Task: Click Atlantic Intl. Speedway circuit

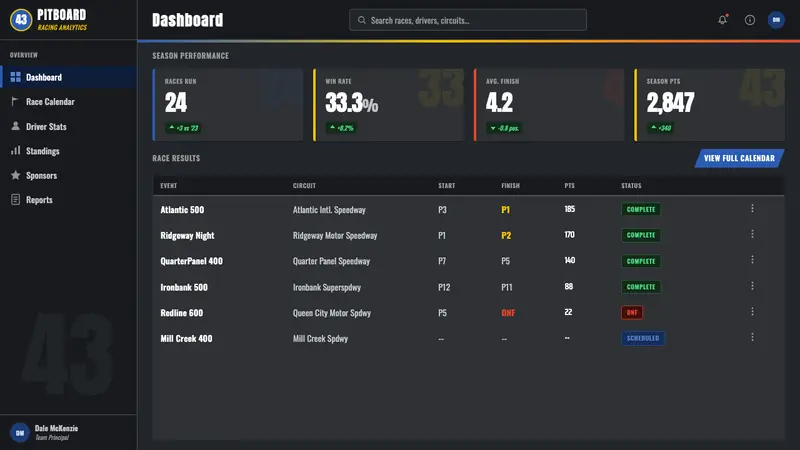Action: pos(329,210)
